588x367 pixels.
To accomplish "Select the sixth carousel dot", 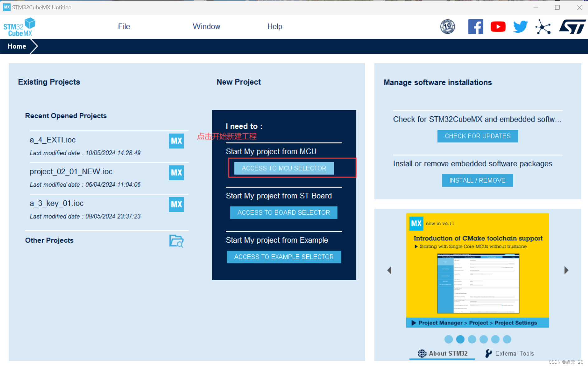I will pos(507,339).
